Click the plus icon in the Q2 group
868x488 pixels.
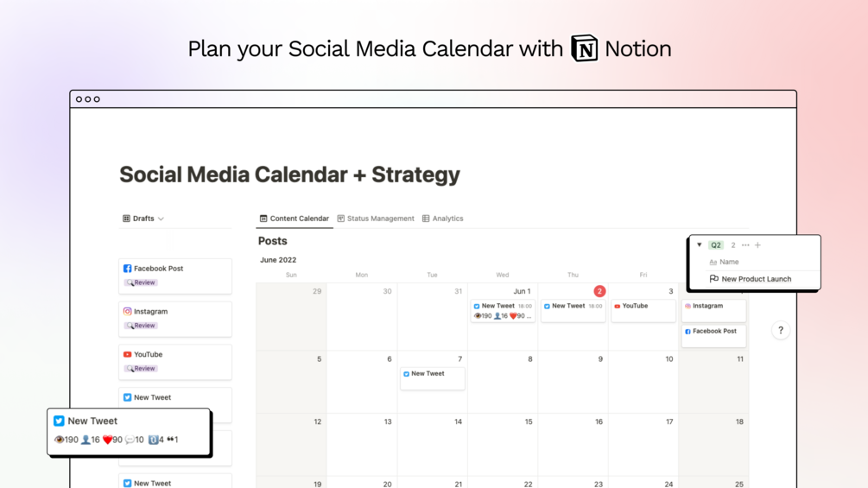(x=758, y=245)
